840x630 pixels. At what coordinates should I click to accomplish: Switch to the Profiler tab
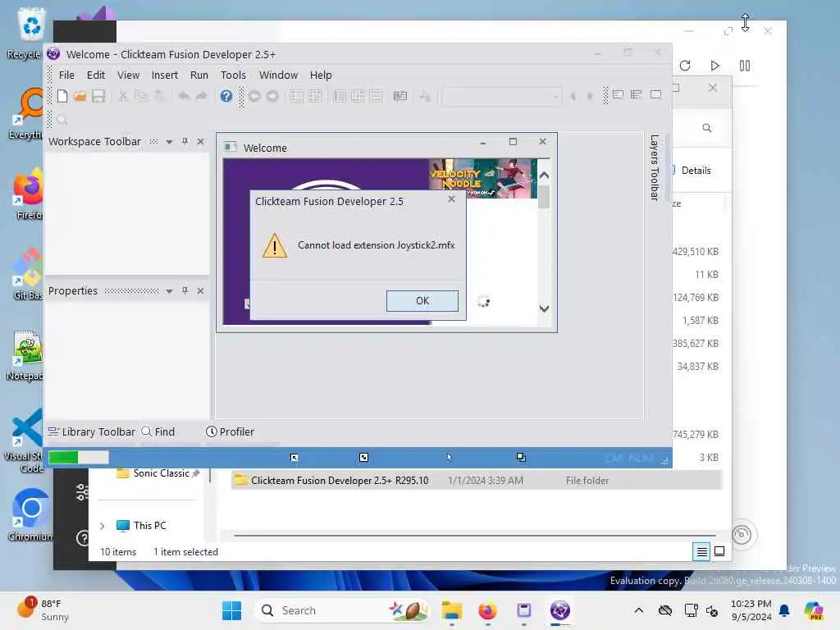[231, 431]
